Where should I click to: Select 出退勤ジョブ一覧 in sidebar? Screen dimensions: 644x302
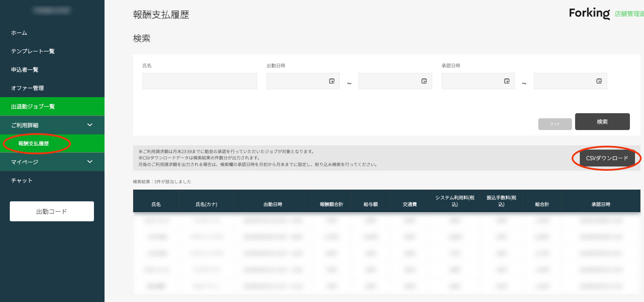pyautogui.click(x=52, y=107)
